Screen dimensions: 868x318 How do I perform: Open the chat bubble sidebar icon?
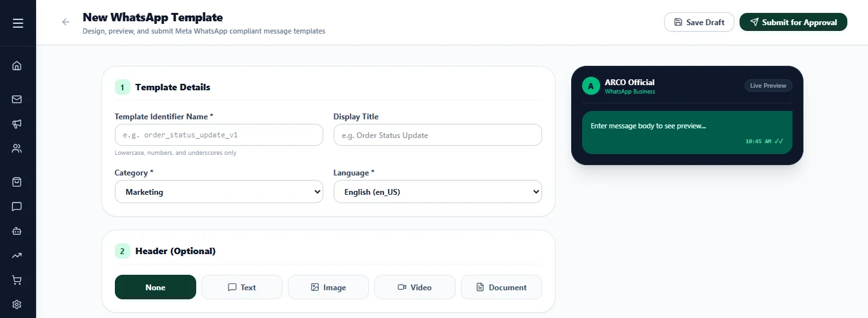[x=17, y=206]
